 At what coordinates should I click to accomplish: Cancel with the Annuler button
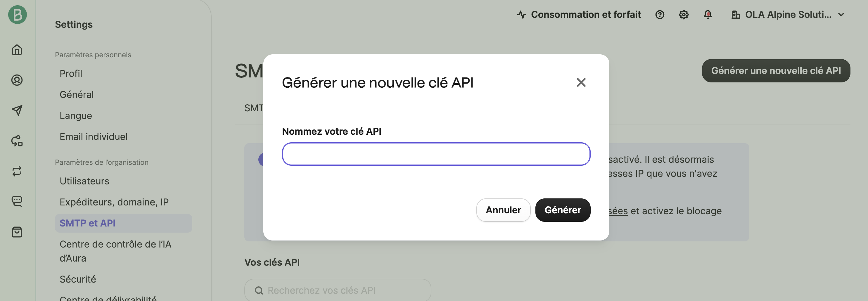click(503, 210)
